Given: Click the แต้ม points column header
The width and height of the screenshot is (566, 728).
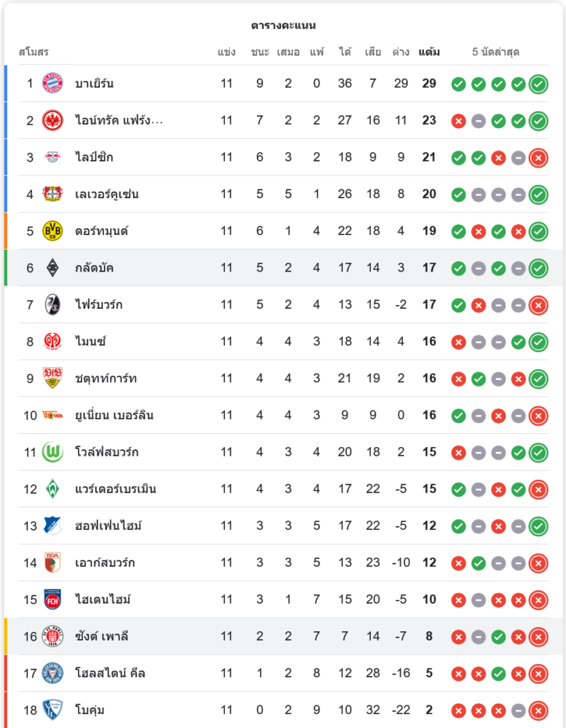Looking at the screenshot, I should pos(429,52).
